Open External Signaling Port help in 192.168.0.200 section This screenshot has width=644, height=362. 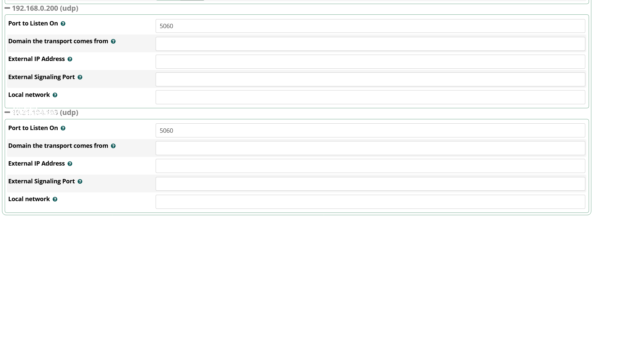(x=80, y=77)
